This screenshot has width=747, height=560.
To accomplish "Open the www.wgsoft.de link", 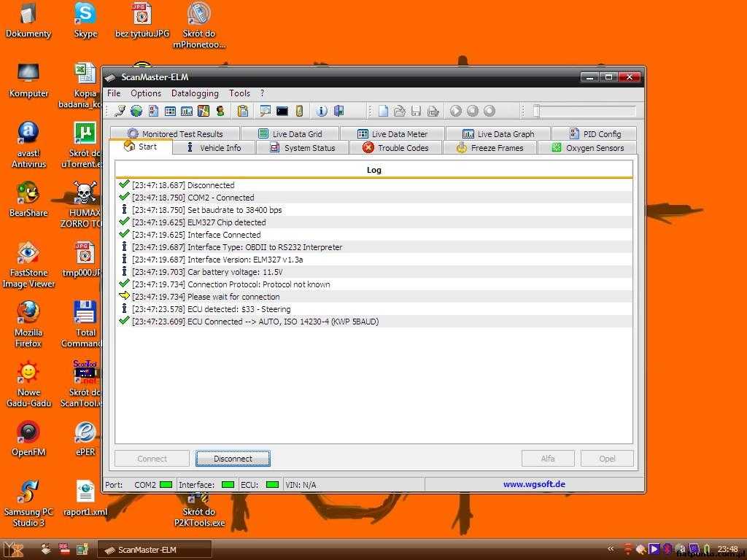I will pos(534,484).
